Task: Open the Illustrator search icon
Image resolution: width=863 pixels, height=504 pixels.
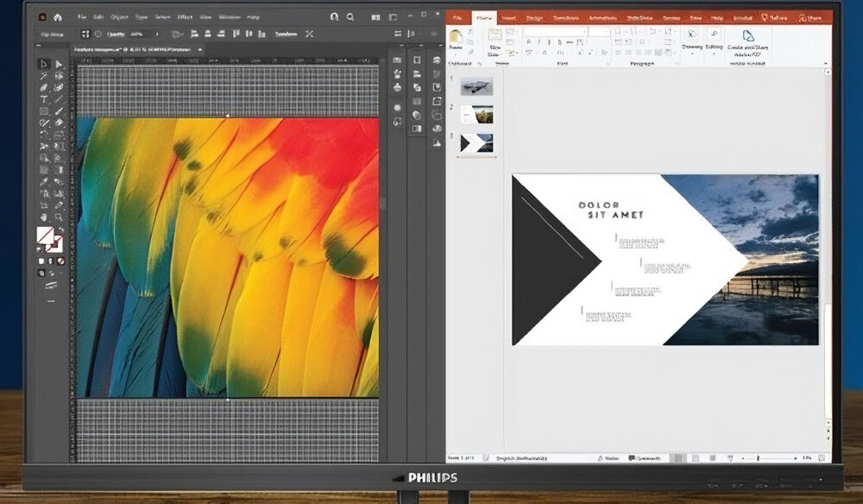Action: tap(350, 16)
